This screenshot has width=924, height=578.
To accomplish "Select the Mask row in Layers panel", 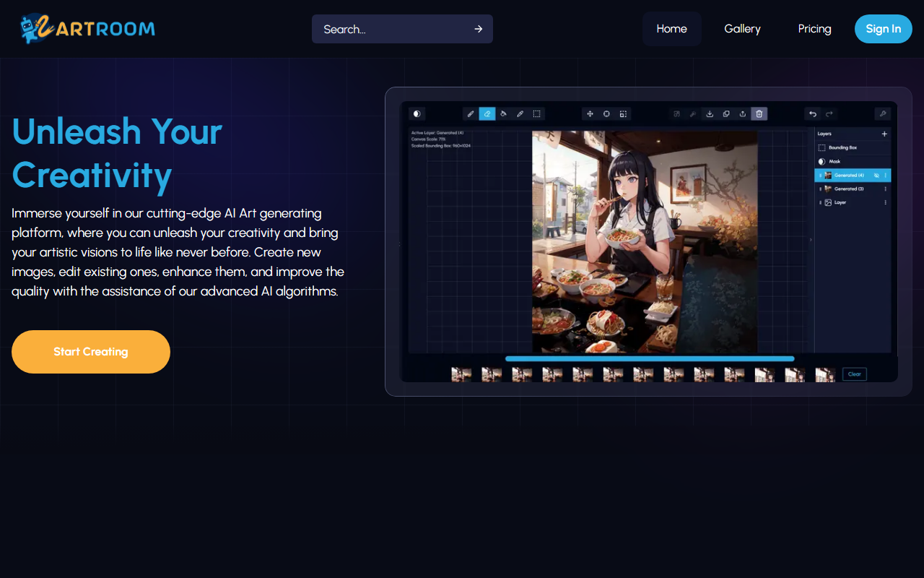I will (853, 161).
